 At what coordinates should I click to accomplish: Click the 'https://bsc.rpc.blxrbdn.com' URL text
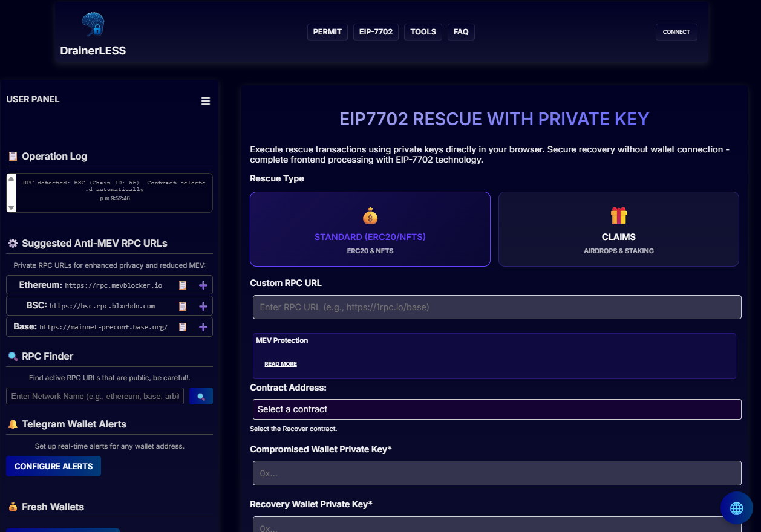[x=102, y=307]
